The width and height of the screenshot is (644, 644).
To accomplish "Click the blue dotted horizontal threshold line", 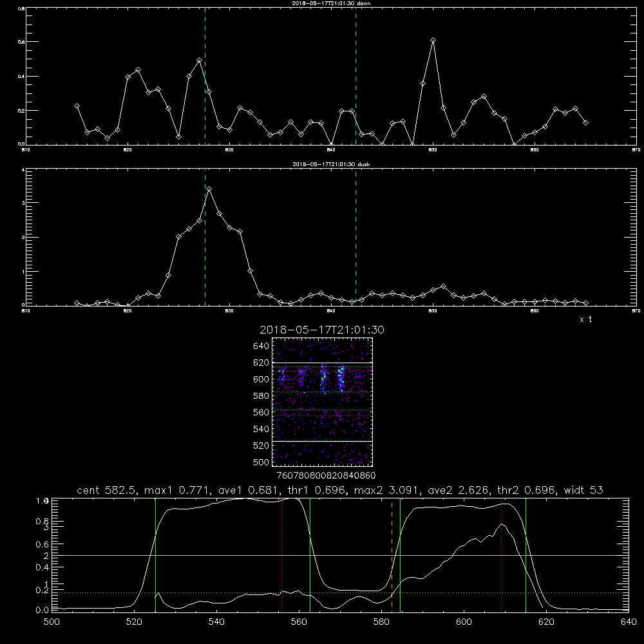I will click(x=340, y=592).
